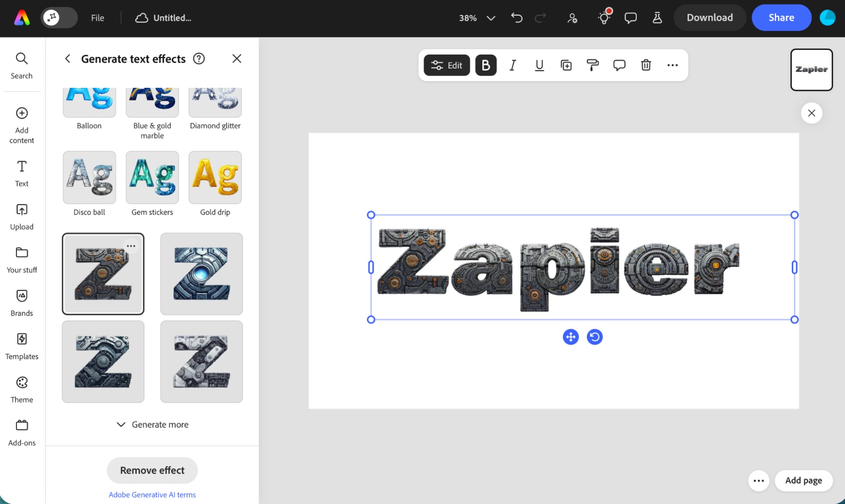Open Adobe Generative AI terms link

tap(152, 495)
